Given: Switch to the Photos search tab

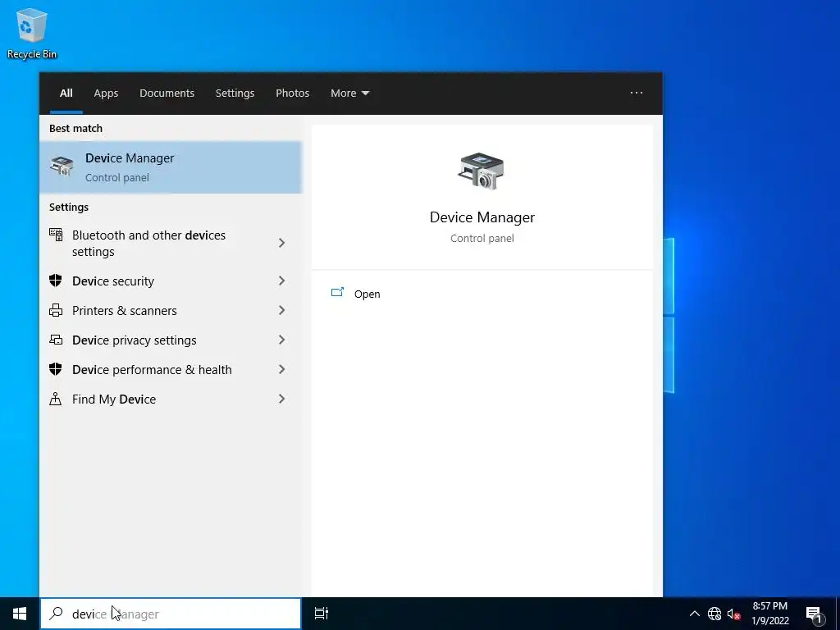Looking at the screenshot, I should click(x=293, y=94).
